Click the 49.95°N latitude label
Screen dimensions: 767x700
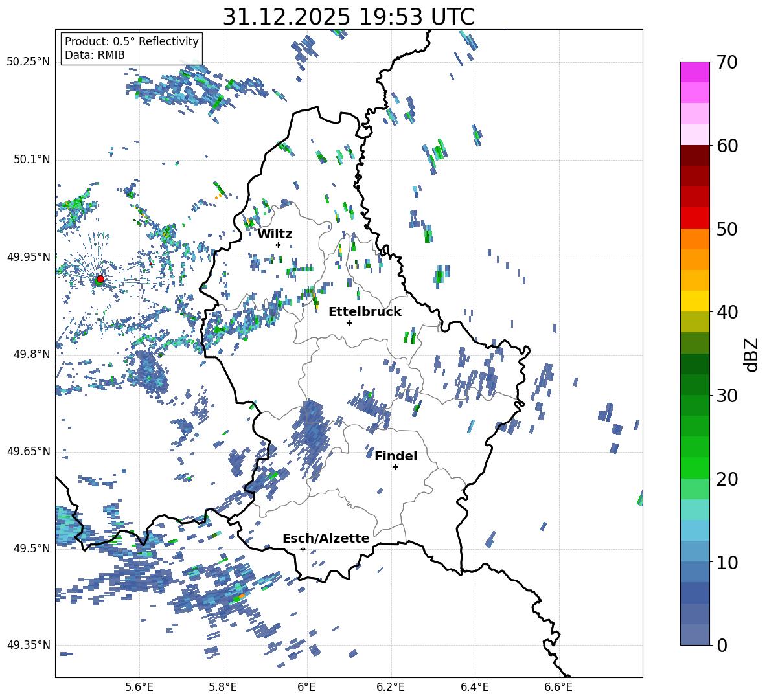pos(29,257)
